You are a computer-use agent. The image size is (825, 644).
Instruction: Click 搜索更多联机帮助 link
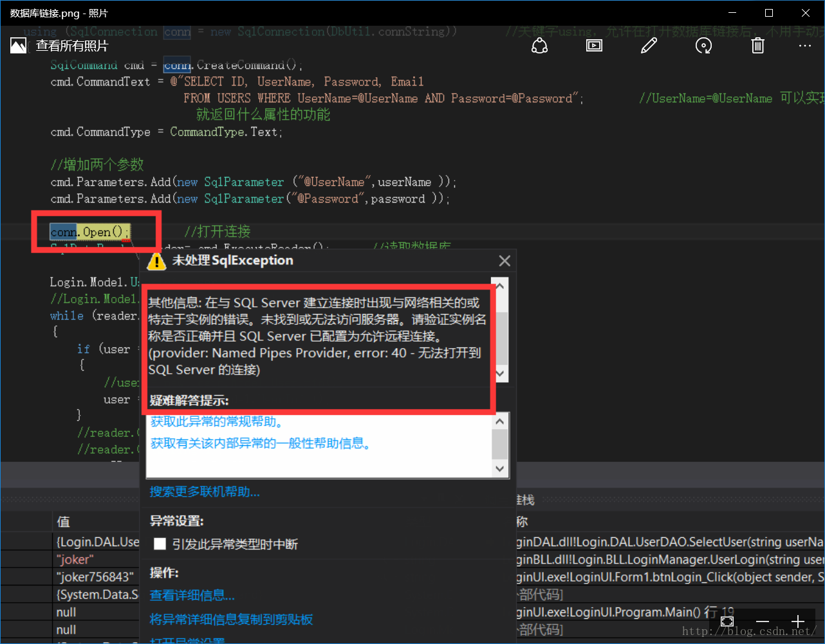[205, 492]
